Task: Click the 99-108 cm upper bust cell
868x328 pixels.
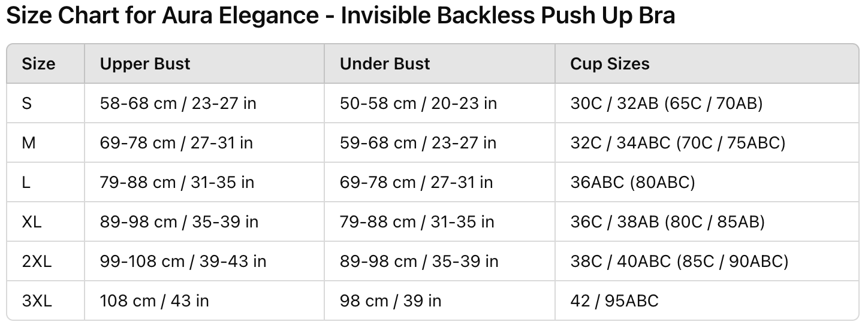Action: (183, 262)
